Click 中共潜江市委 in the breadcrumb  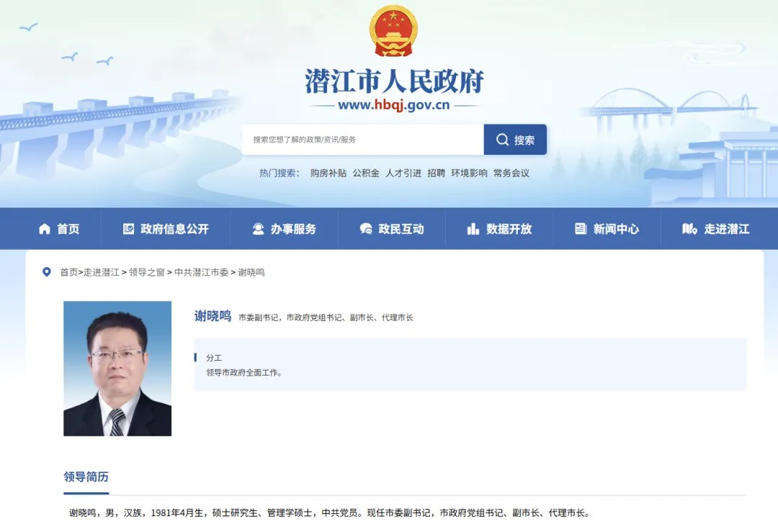point(202,272)
